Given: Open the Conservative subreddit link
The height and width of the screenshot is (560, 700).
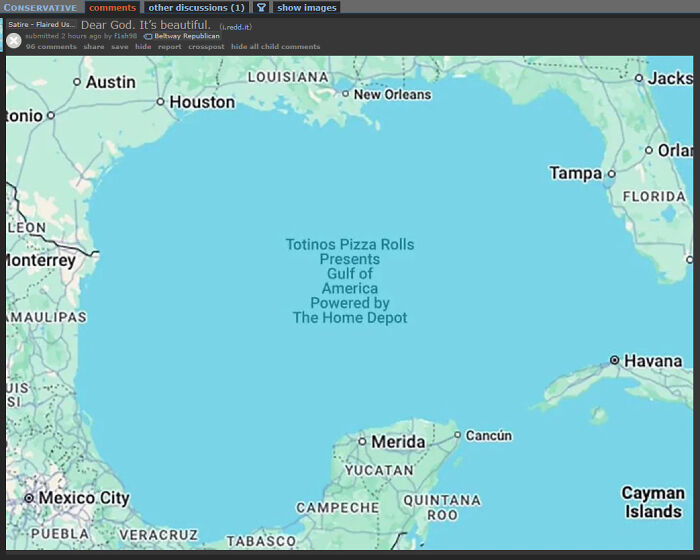Looking at the screenshot, I should 40,7.
